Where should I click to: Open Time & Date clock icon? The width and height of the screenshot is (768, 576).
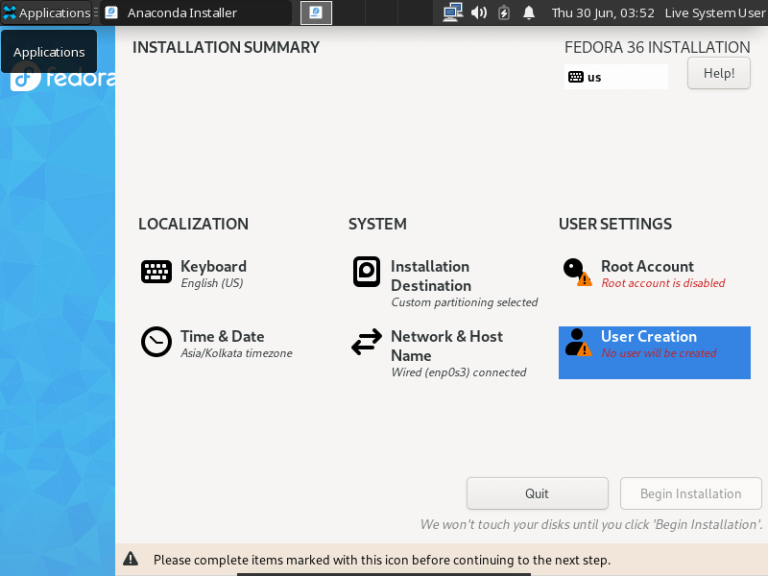click(x=156, y=342)
